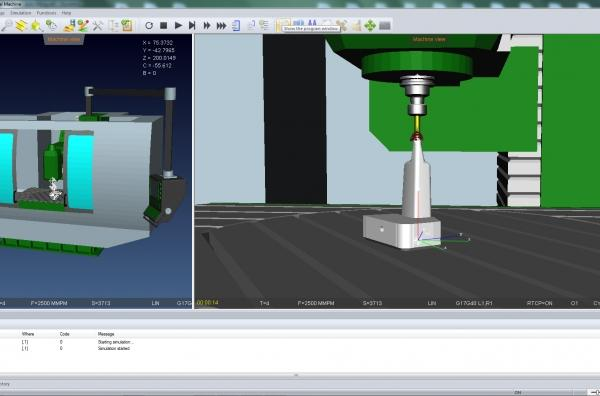Click the yellow stacked layers icon
Image resolution: width=600 pixels, height=396 pixels.
pos(21,26)
